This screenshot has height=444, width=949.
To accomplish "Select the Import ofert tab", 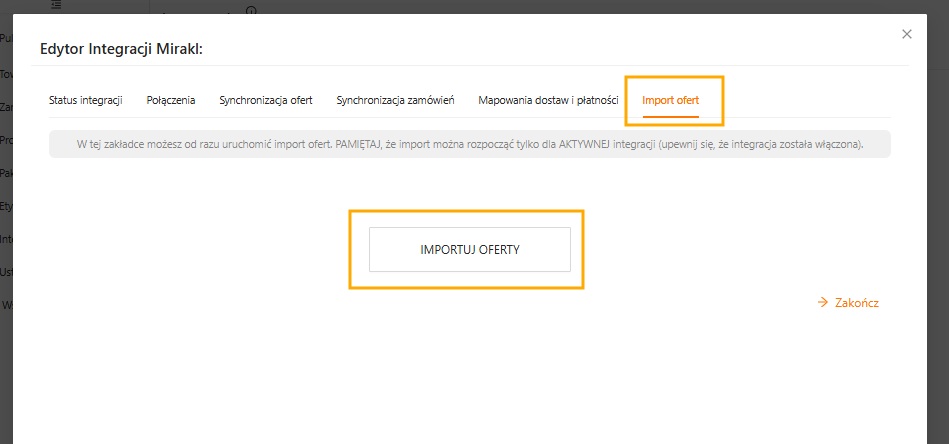I will tap(671, 101).
